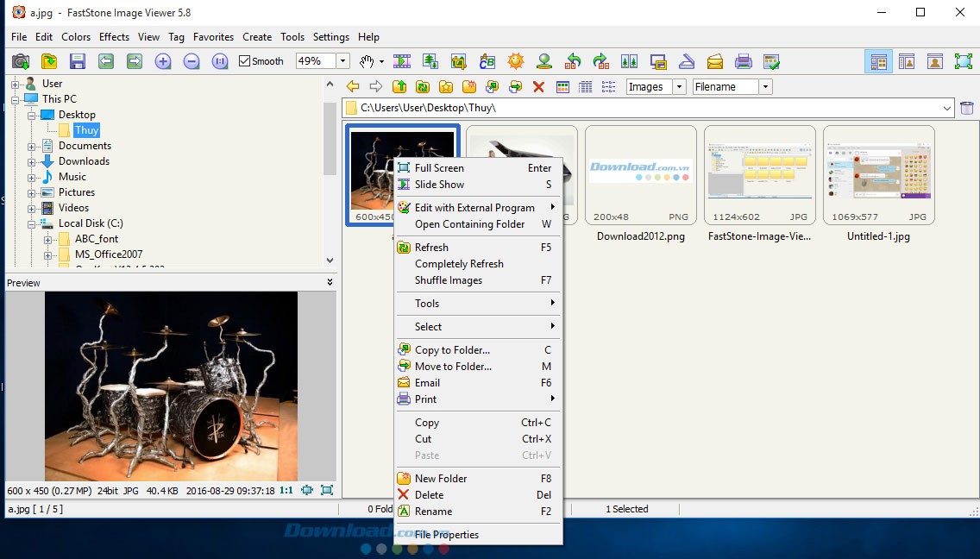Select the Untitled-1.jpg thumbnail

point(878,176)
